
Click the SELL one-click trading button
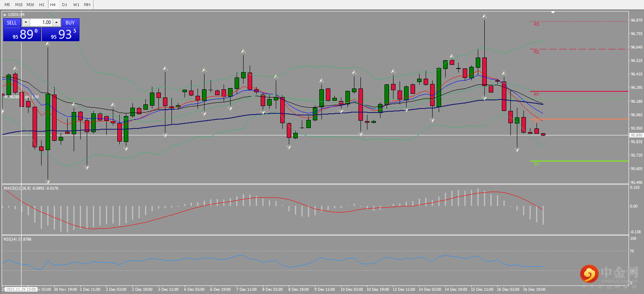12,23
